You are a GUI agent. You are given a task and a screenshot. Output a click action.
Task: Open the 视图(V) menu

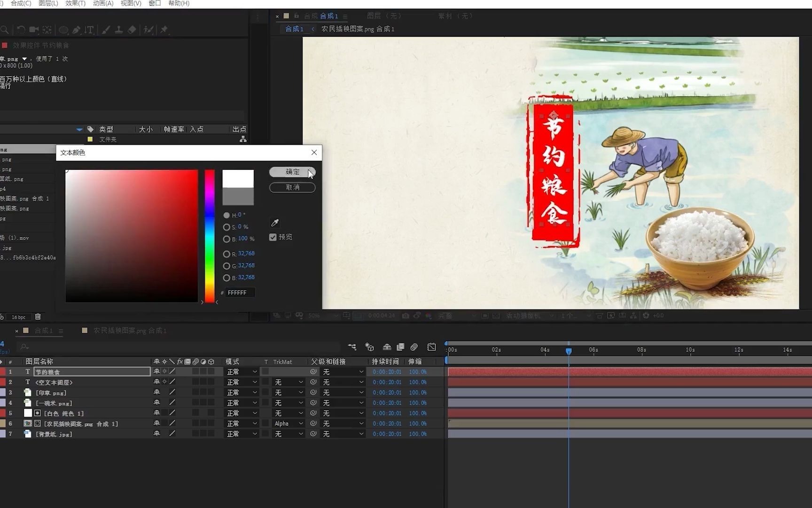[x=131, y=3]
